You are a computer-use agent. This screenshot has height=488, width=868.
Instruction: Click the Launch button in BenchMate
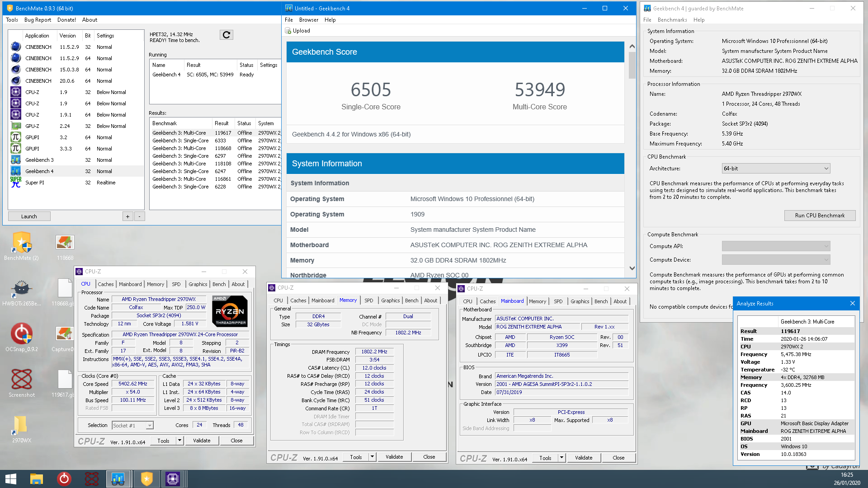[x=29, y=216]
